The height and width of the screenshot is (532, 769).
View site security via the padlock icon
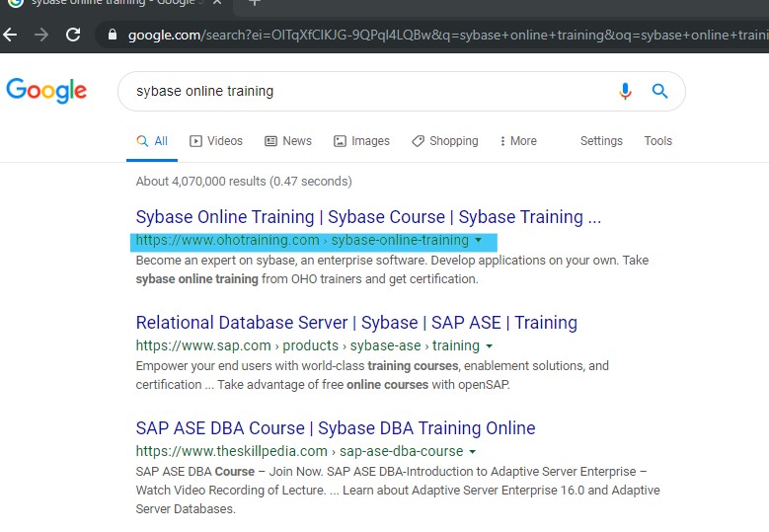coord(113,35)
